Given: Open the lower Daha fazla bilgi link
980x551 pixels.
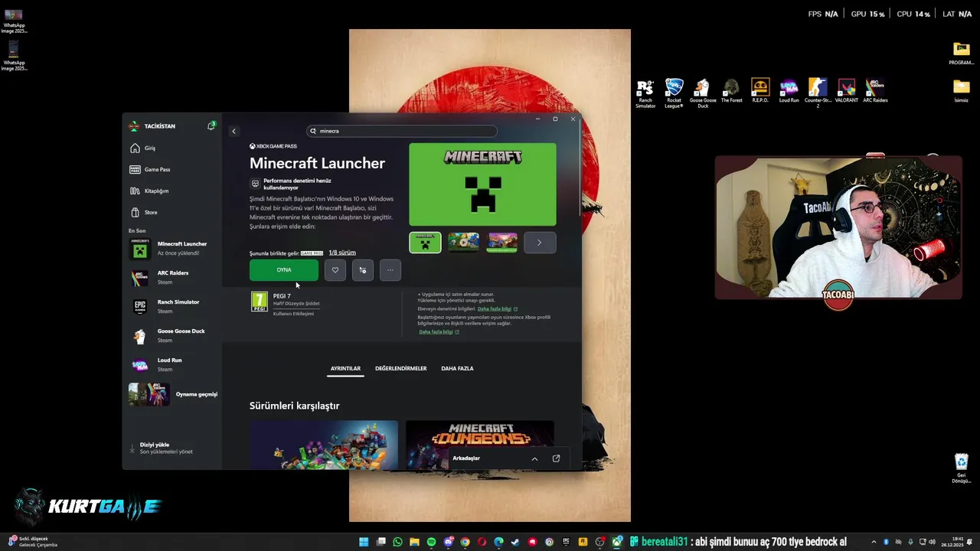Looking at the screenshot, I should point(439,332).
